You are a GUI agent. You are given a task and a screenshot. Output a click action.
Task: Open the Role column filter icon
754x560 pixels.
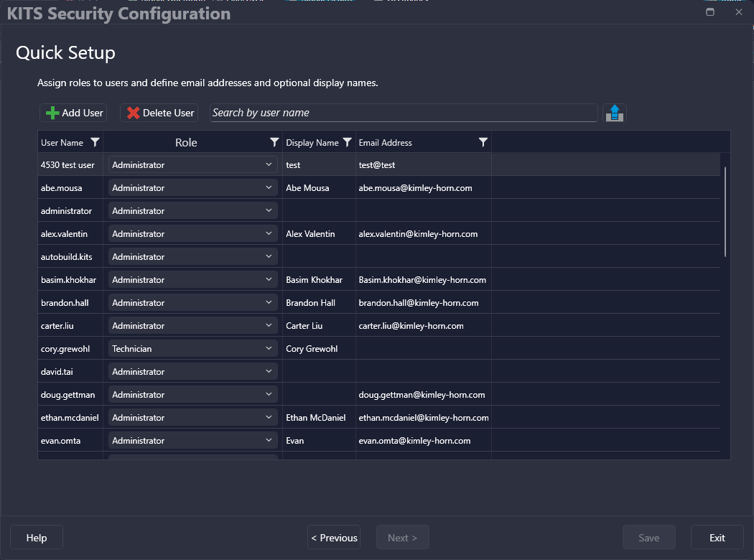pos(274,143)
